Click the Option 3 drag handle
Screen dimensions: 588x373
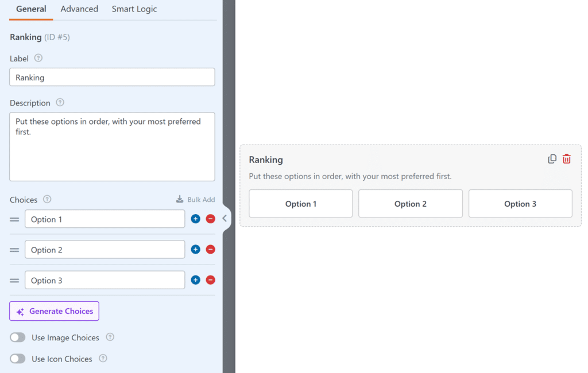[x=14, y=281]
